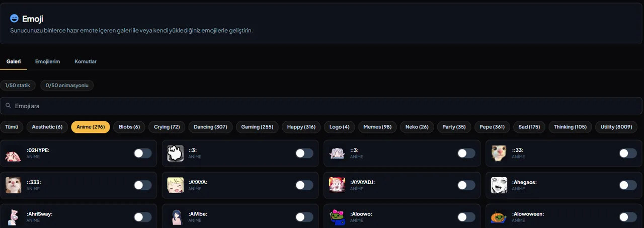This screenshot has height=228, width=644.
Task: Enable the :AhriSway: emoji toggle
Action: [x=142, y=217]
